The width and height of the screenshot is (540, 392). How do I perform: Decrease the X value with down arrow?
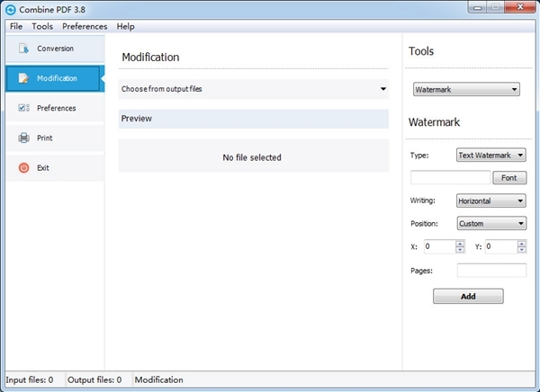coord(460,250)
